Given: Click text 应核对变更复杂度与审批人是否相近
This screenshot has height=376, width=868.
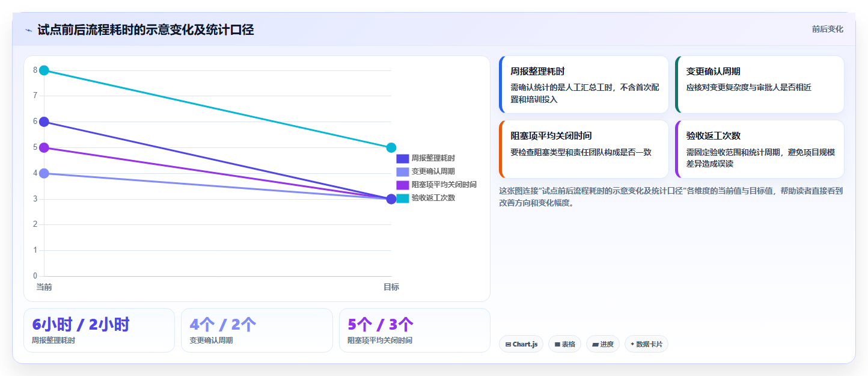Looking at the screenshot, I should (x=749, y=87).
